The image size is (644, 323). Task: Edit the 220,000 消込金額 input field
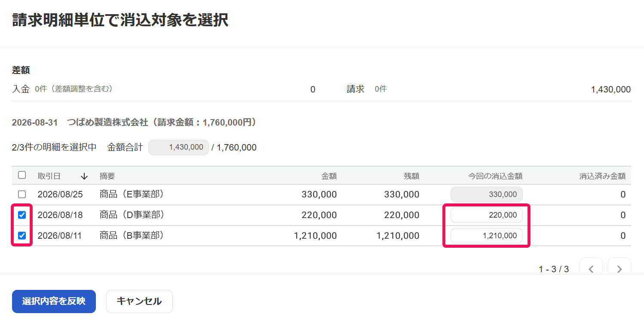pyautogui.click(x=487, y=215)
